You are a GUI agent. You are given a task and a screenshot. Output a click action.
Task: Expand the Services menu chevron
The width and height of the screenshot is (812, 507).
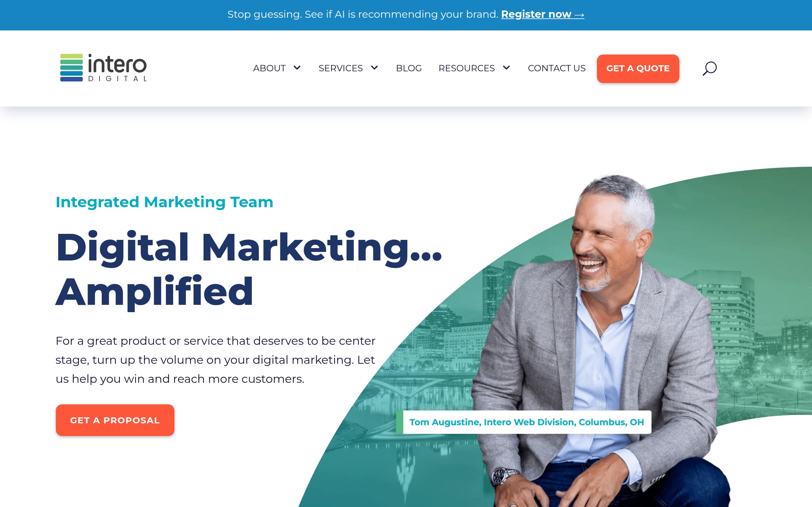375,68
